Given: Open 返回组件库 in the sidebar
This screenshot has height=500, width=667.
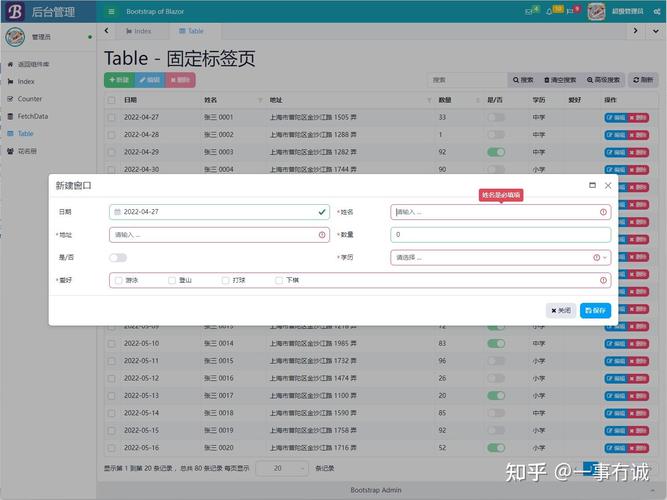Looking at the screenshot, I should 33,64.
